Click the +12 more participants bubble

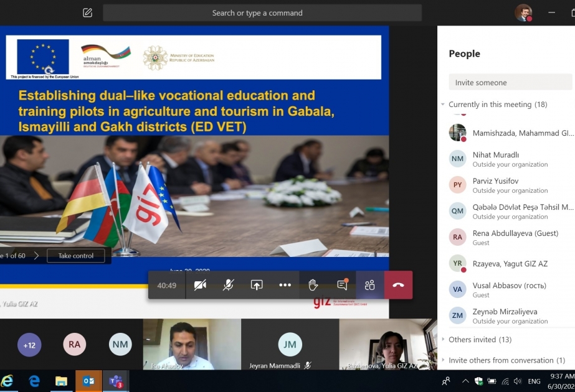pos(29,345)
